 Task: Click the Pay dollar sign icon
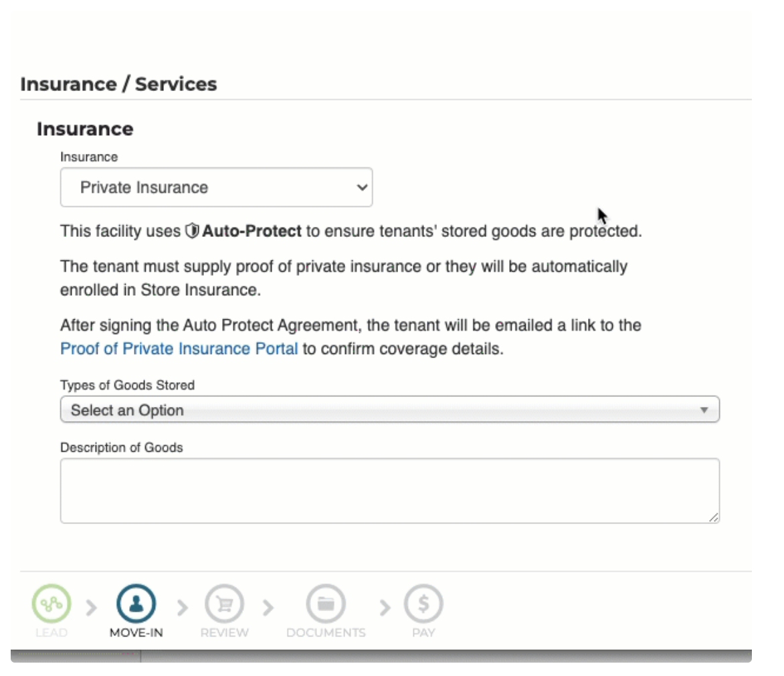pos(423,604)
